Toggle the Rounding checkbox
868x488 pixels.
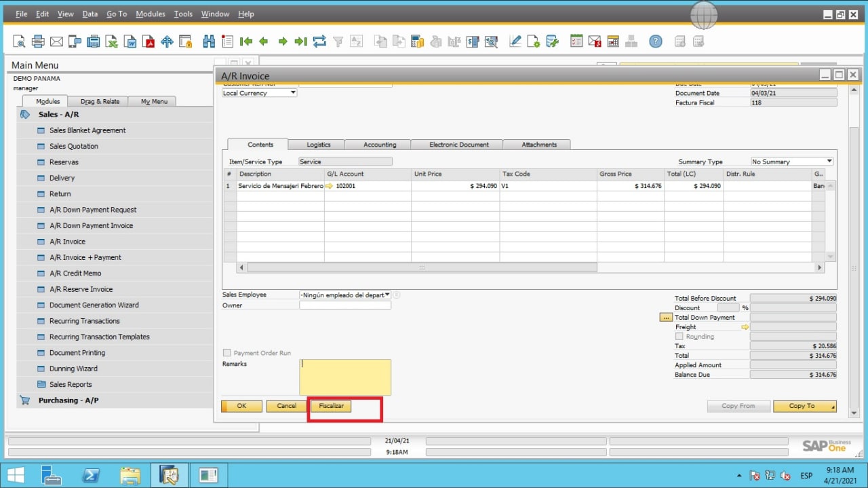click(679, 337)
